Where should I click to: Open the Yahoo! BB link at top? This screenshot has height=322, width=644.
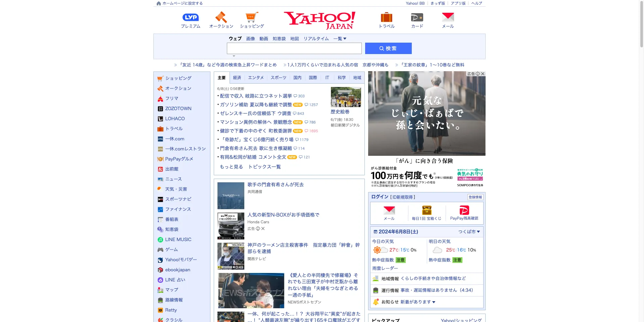coord(415,3)
